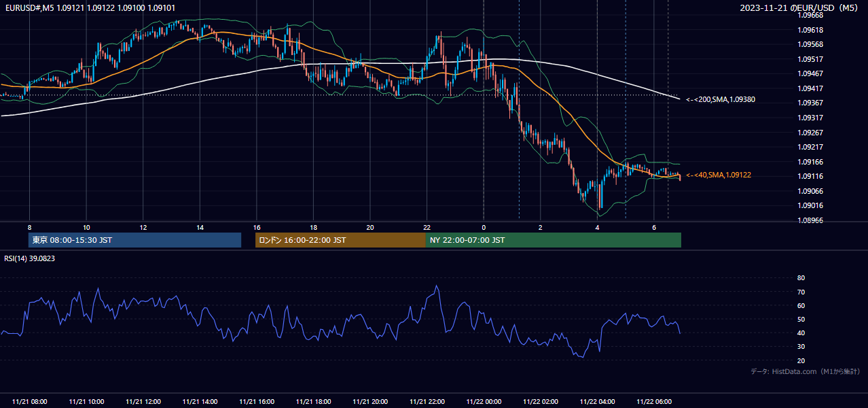Click RSI scale value 50
This screenshot has height=408, width=868.
coord(801,319)
